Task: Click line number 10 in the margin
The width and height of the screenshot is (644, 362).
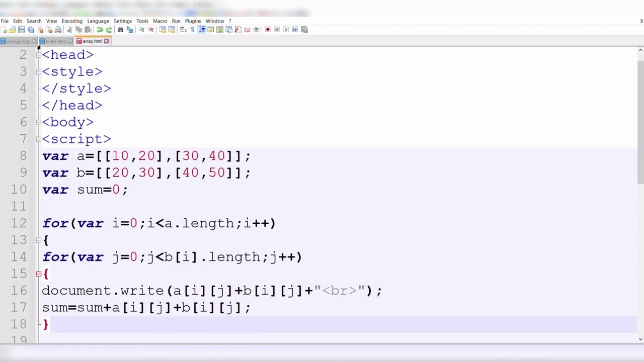Action: tap(19, 190)
